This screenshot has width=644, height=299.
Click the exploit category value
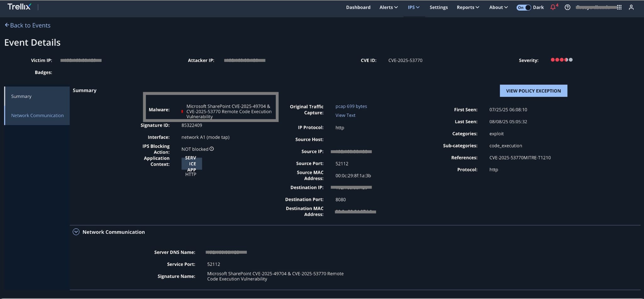pyautogui.click(x=497, y=134)
